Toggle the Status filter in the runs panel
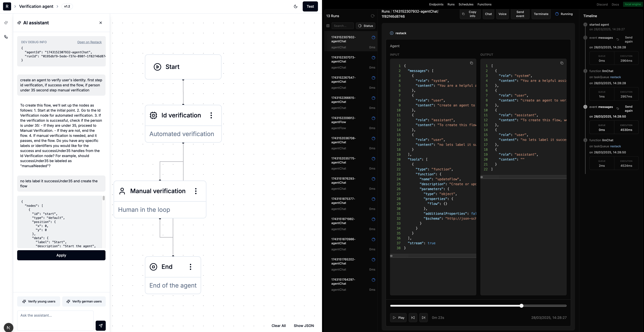Image resolution: width=644 pixels, height=332 pixels. coord(366,25)
